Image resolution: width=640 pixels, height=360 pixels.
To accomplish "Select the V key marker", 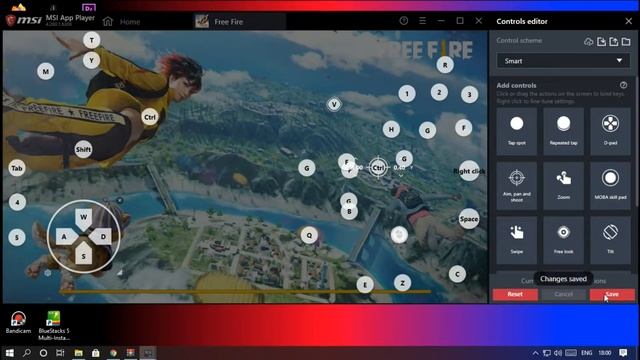I will 334,104.
